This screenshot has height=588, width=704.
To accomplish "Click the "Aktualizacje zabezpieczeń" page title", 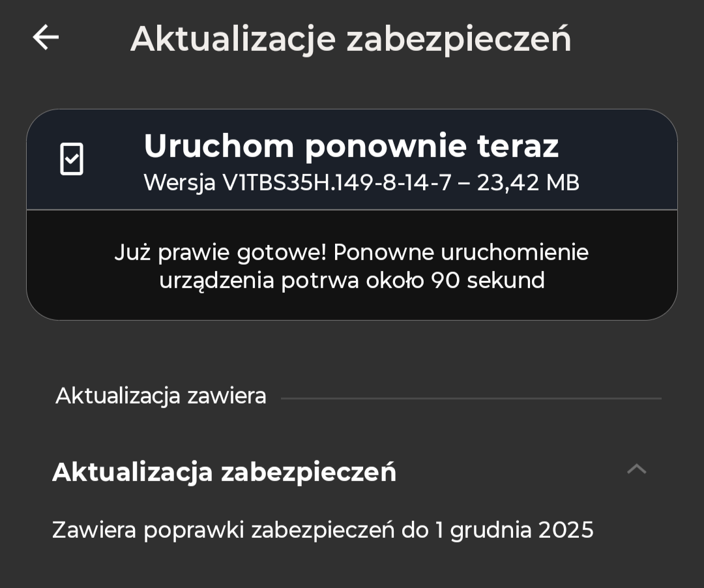I will 351,39.
